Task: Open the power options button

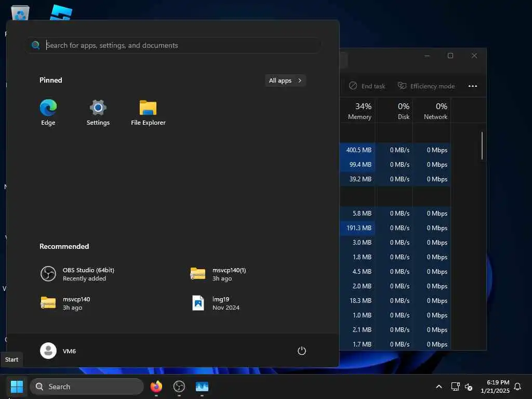Action: tap(302, 351)
